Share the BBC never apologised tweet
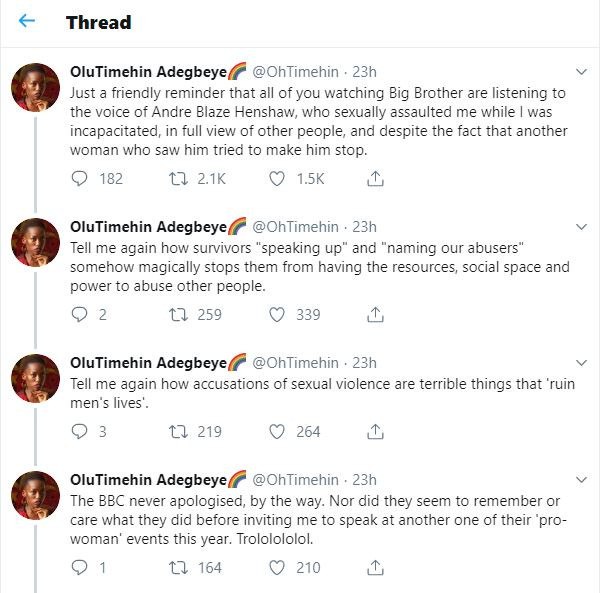 [376, 567]
